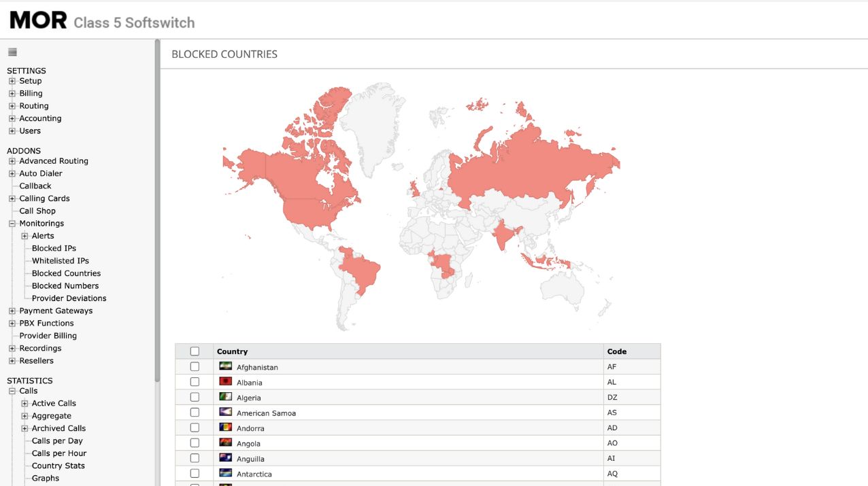
Task: Click the menu collapse icon above SETTINGS
Action: coord(12,52)
